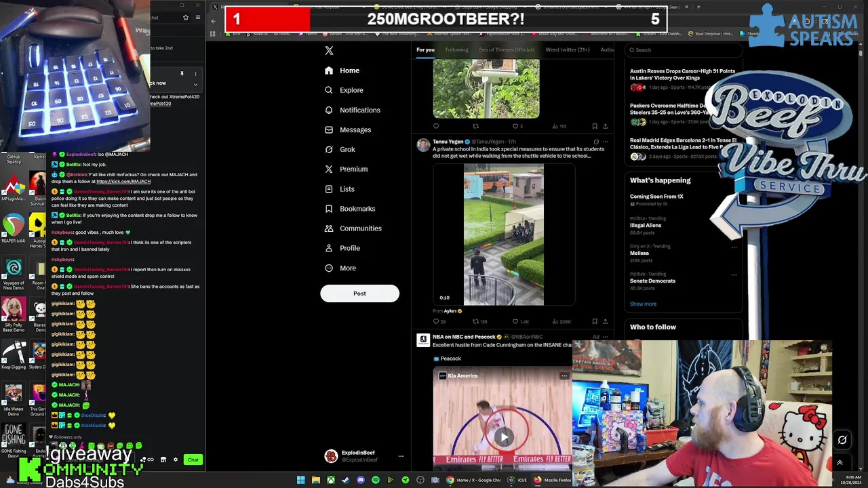Viewport: 868px width, 488px height.
Task: Open more options on Kia America card
Action: click(x=564, y=375)
